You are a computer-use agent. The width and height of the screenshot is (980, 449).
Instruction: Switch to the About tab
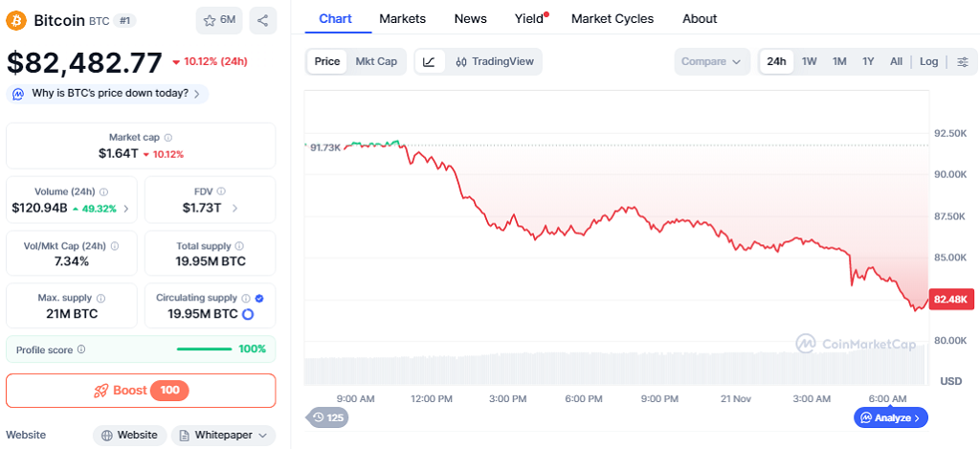[x=700, y=19]
